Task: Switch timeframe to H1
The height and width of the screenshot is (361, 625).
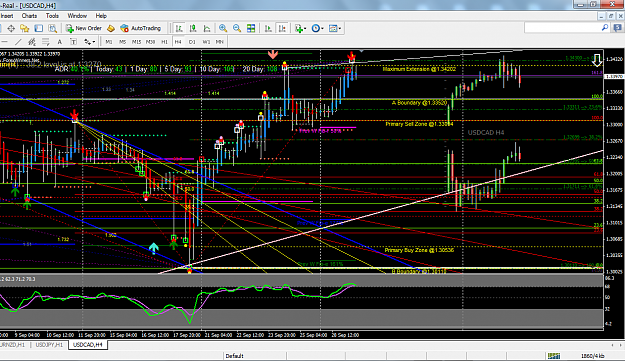Action: [164, 41]
